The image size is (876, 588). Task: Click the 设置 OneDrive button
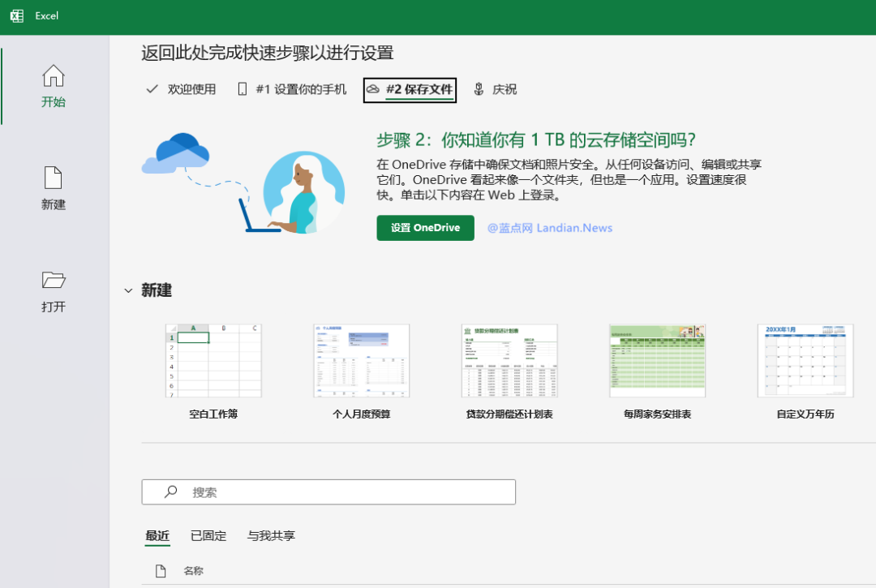pos(425,228)
